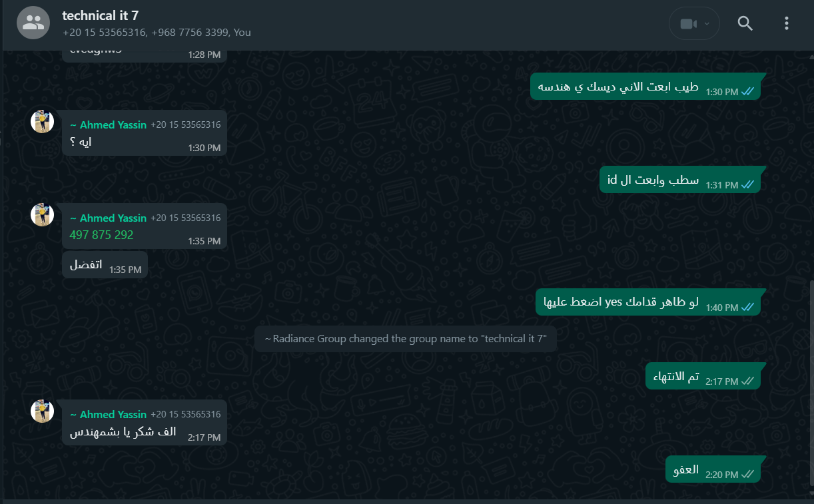
Task: Click the sent message "تم الانتهاء"
Action: (x=703, y=377)
